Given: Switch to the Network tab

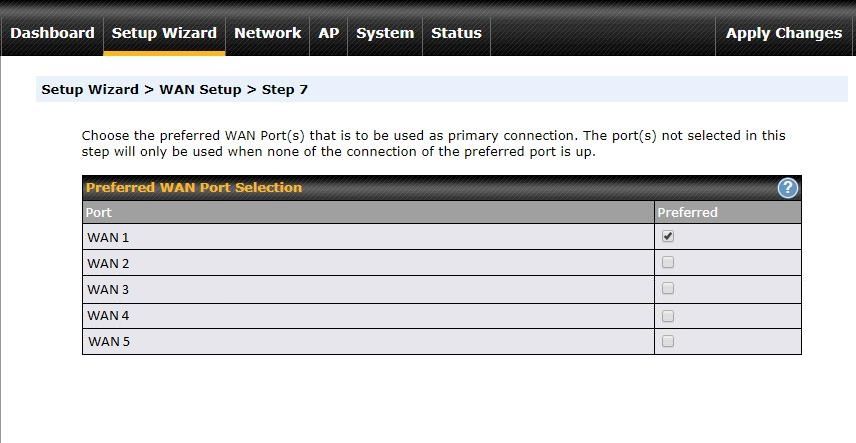Looking at the screenshot, I should [267, 33].
